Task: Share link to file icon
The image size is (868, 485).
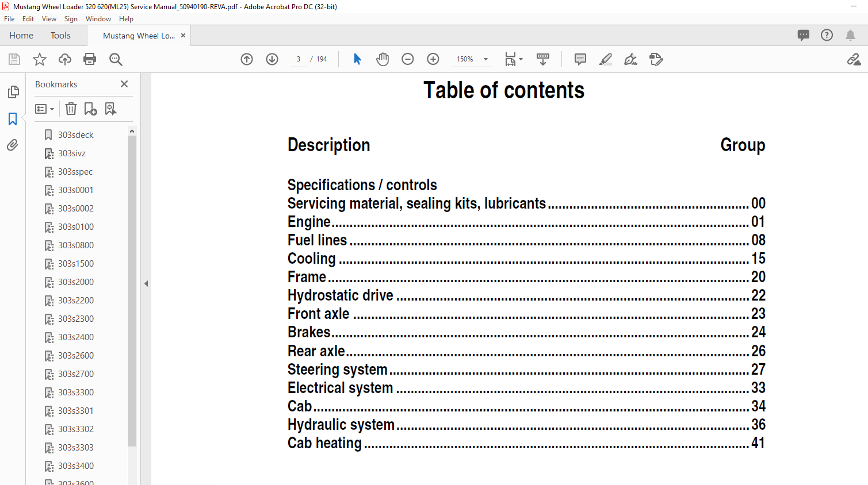Action: tap(854, 59)
